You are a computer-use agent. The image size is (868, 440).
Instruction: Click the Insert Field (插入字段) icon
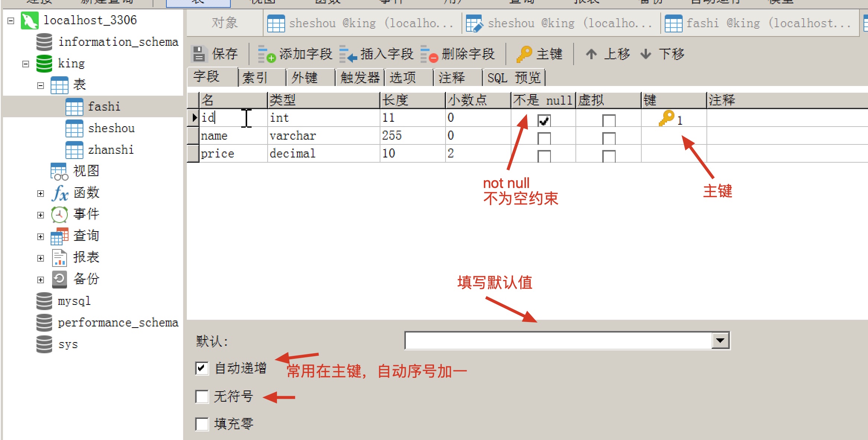348,54
